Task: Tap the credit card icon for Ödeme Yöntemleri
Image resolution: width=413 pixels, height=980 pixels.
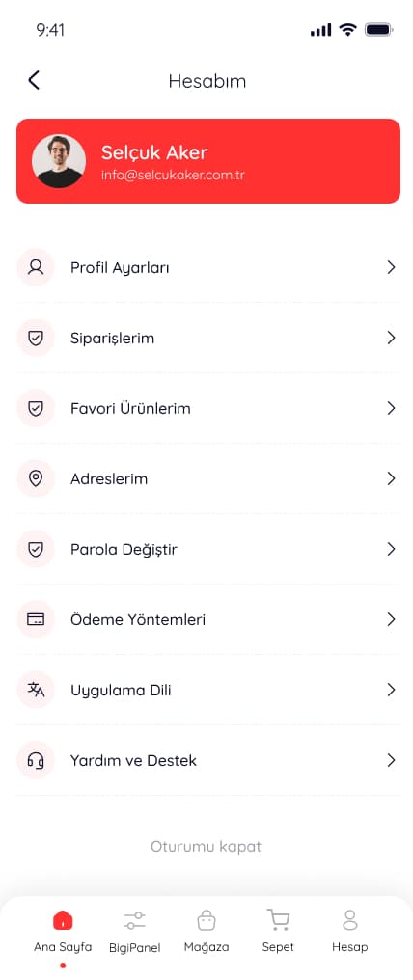Action: point(36,619)
